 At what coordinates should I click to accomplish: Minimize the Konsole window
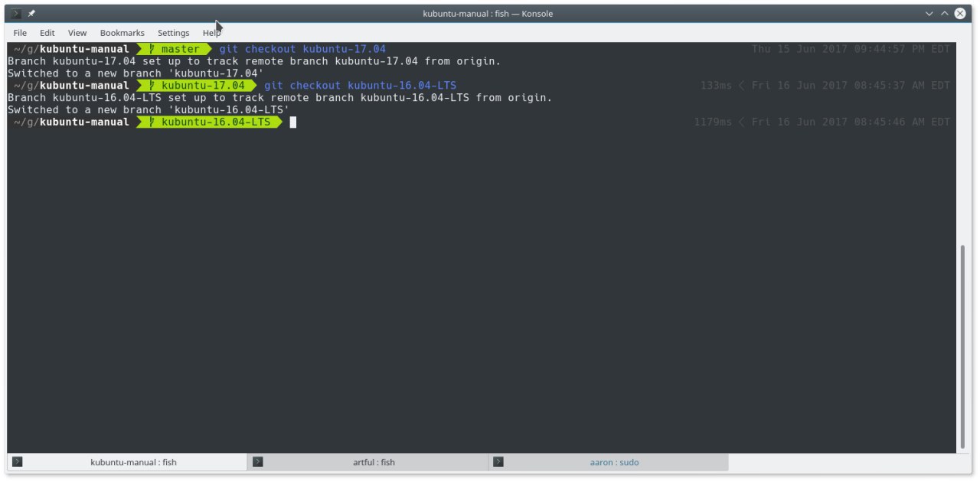(x=929, y=14)
